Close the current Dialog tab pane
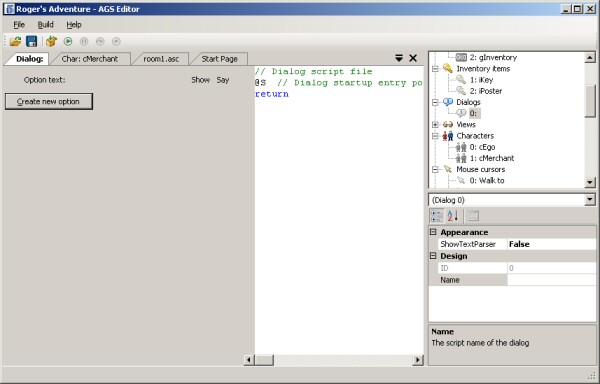This screenshot has width=600, height=384. pyautogui.click(x=413, y=58)
